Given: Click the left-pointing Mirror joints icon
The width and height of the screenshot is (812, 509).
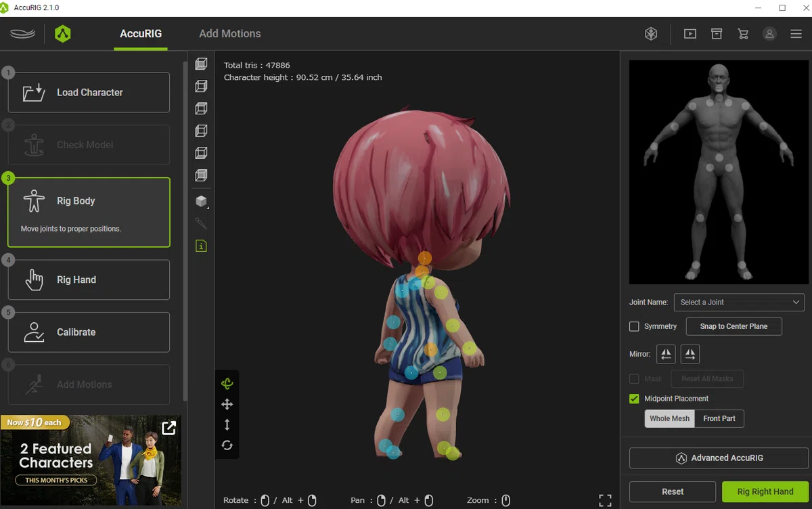Looking at the screenshot, I should tap(666, 354).
